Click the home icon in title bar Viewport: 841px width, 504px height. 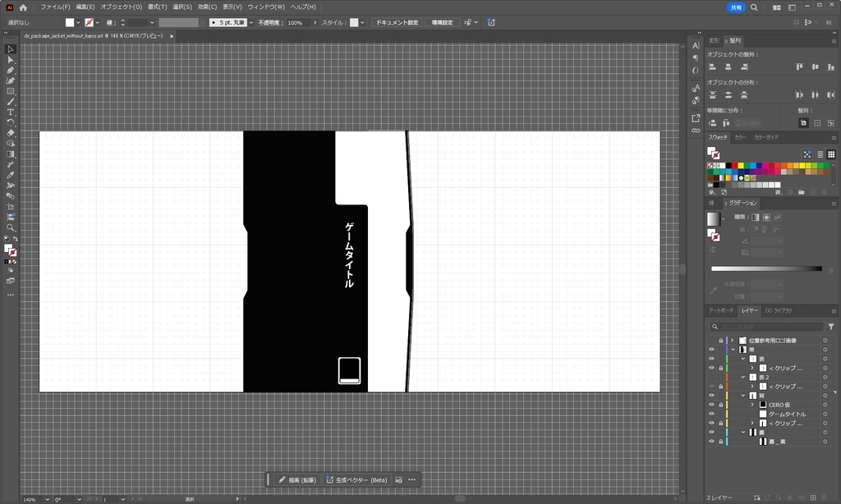(x=23, y=7)
